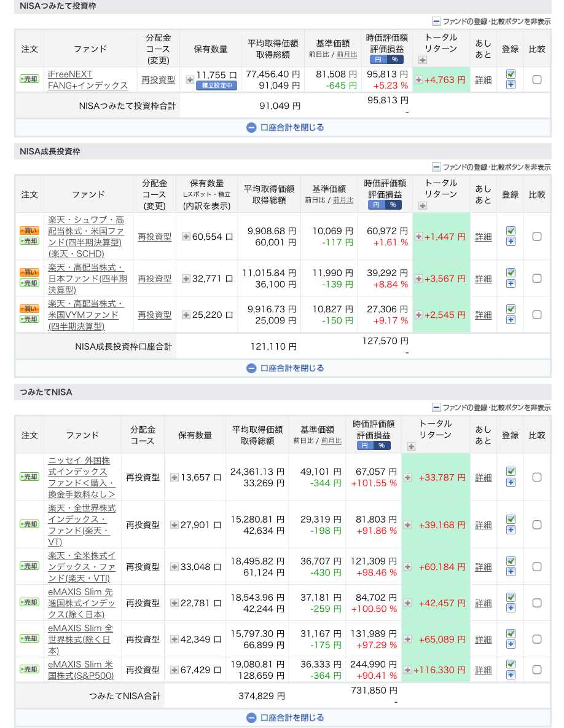Toggle percent view in NISA成長投資枠 header
This screenshot has height=728, width=564.
point(394,205)
